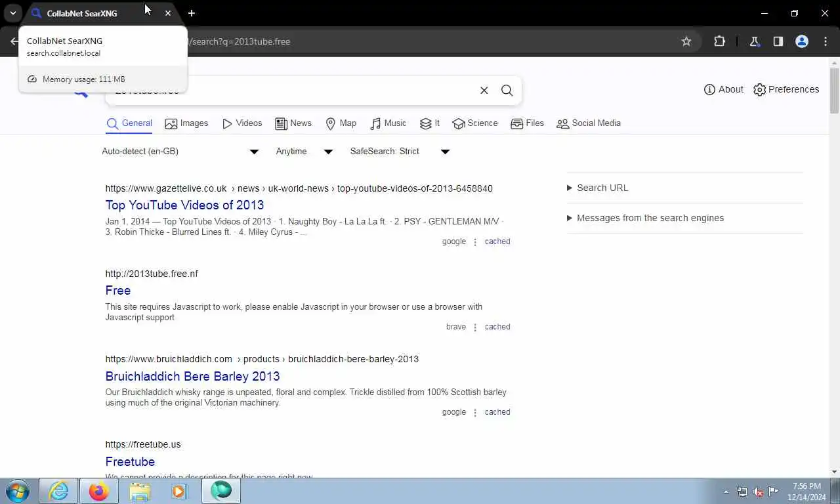Open Windows Explorer folder in taskbar

pos(140,491)
